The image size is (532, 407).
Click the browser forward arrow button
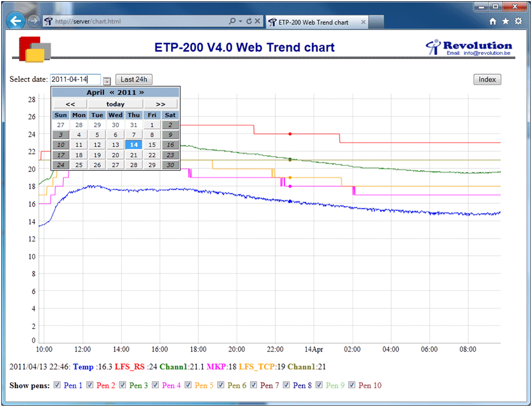(33, 21)
